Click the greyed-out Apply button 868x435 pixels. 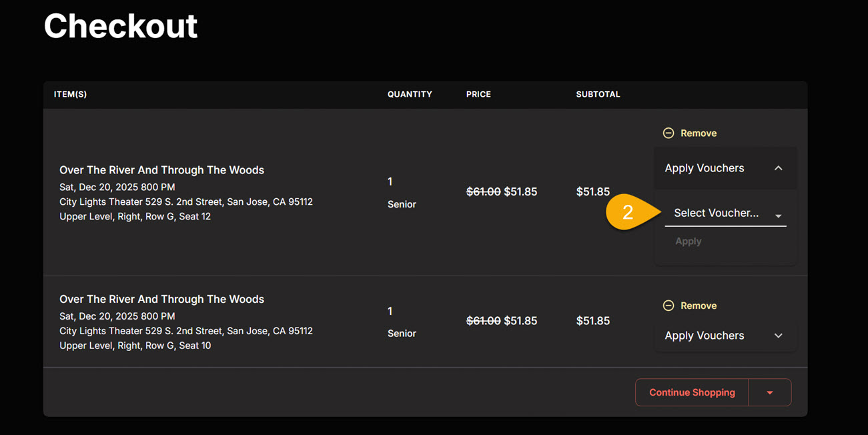688,242
